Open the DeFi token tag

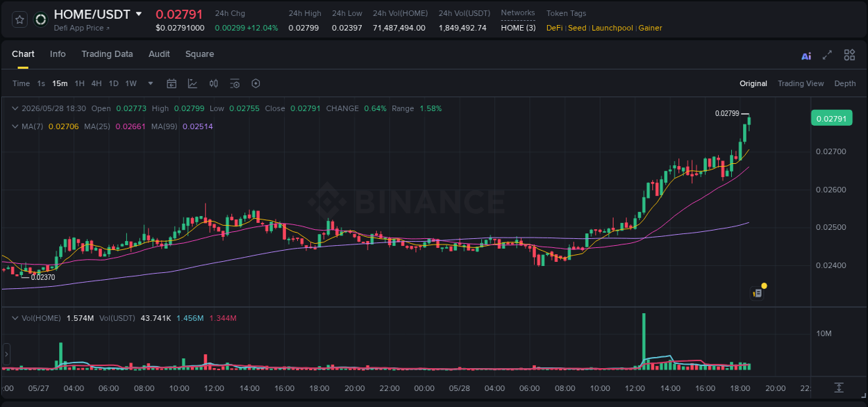(x=555, y=28)
